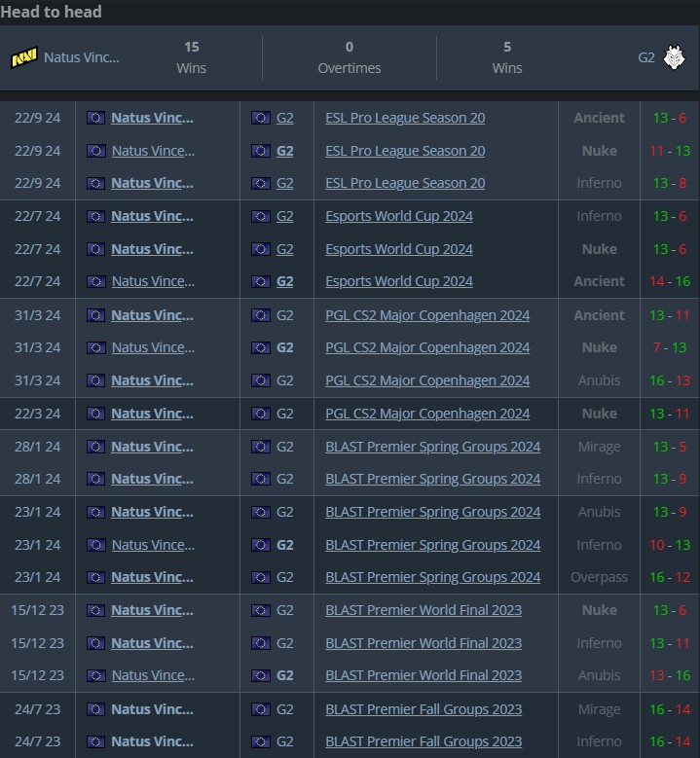The width and height of the screenshot is (700, 758).
Task: Open the G2 team name in the header
Action: point(646,57)
